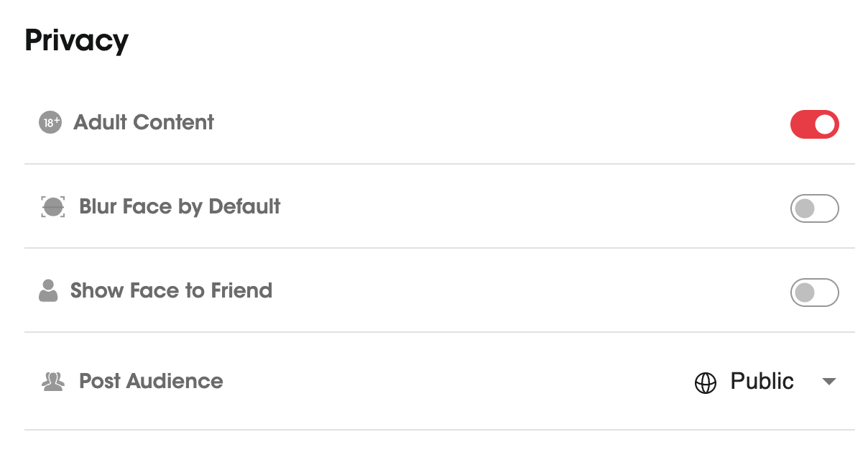Click the white knob on Adult Content switch
Screen dimensions: 868x460
click(x=826, y=124)
